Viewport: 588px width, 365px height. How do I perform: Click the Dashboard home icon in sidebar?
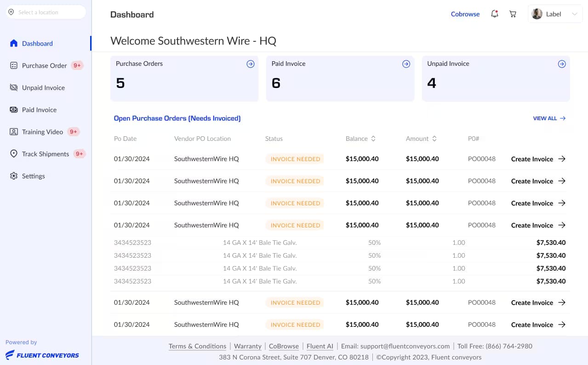[14, 43]
